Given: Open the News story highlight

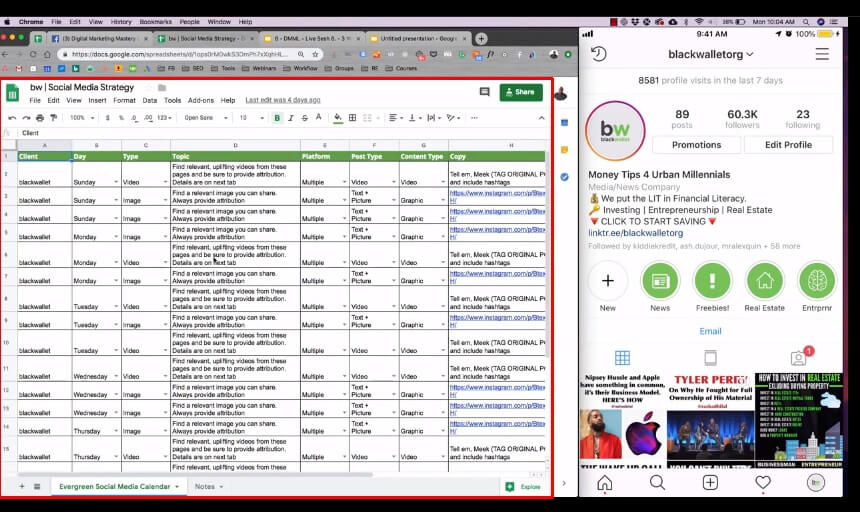Looking at the screenshot, I should point(660,281).
